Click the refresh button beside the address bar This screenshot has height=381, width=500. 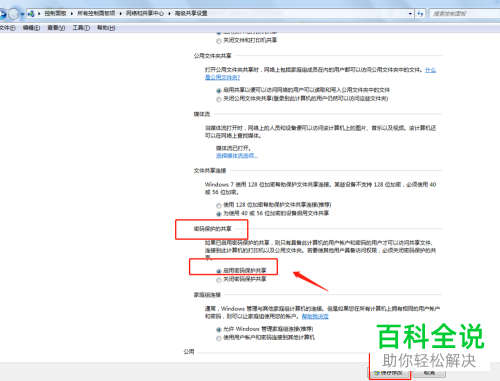tap(420, 14)
